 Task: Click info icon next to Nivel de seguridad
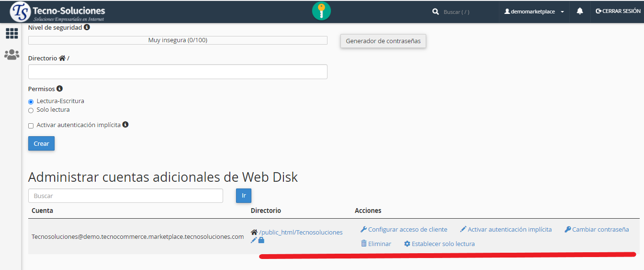pos(87,27)
